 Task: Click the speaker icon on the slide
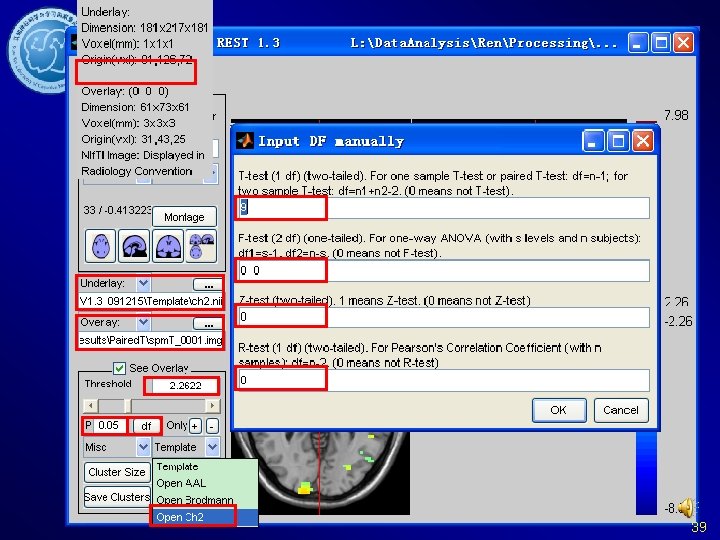[x=687, y=507]
